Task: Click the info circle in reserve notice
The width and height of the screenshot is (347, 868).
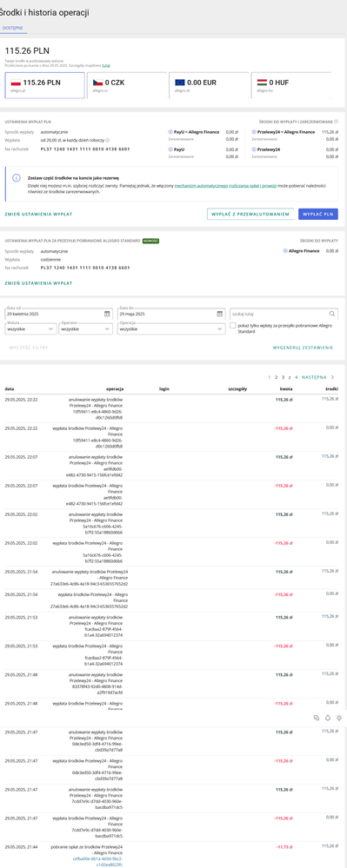Action: pyautogui.click(x=17, y=178)
